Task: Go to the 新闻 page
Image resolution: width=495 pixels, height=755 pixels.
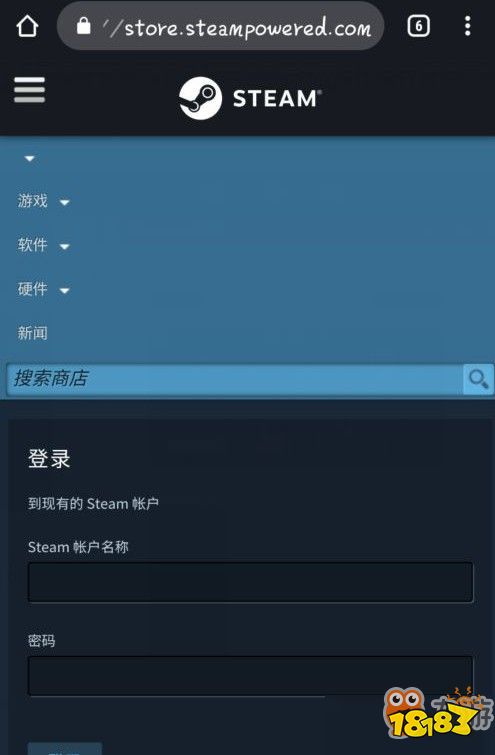Action: coord(32,333)
